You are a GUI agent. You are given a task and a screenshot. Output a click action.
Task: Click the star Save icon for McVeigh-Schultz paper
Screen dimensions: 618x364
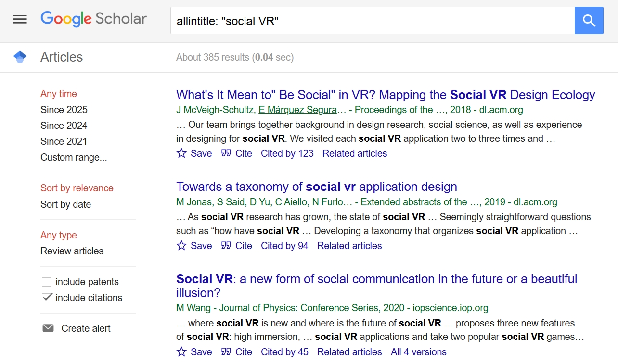click(181, 153)
